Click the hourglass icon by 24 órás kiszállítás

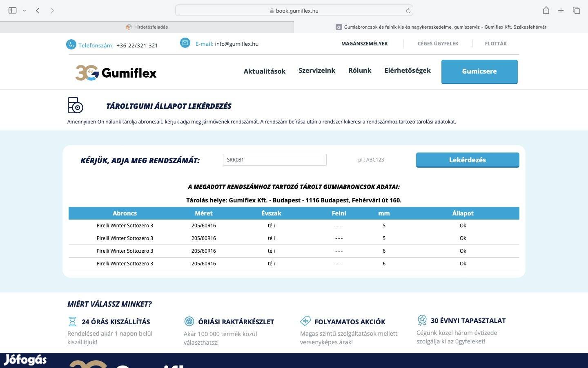[72, 321]
